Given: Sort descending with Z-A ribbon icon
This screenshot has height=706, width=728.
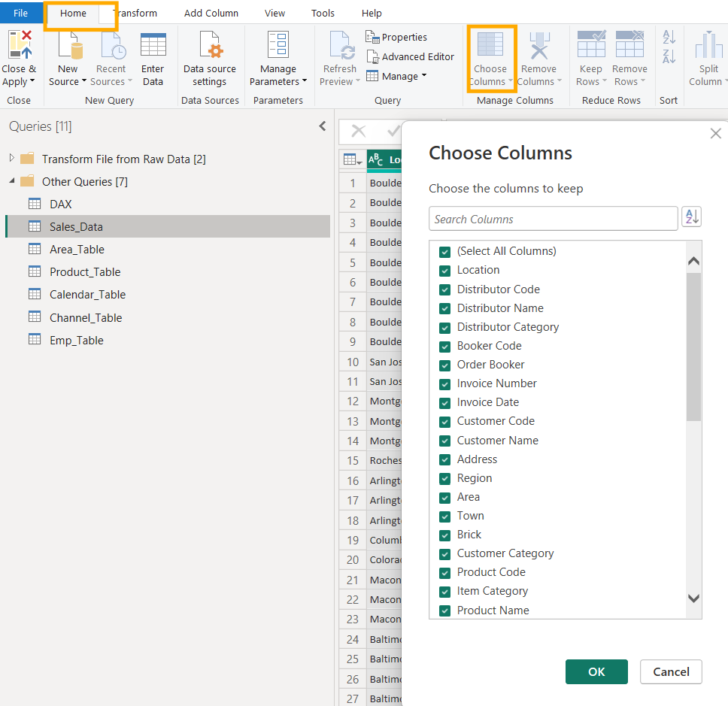Looking at the screenshot, I should point(669,56).
